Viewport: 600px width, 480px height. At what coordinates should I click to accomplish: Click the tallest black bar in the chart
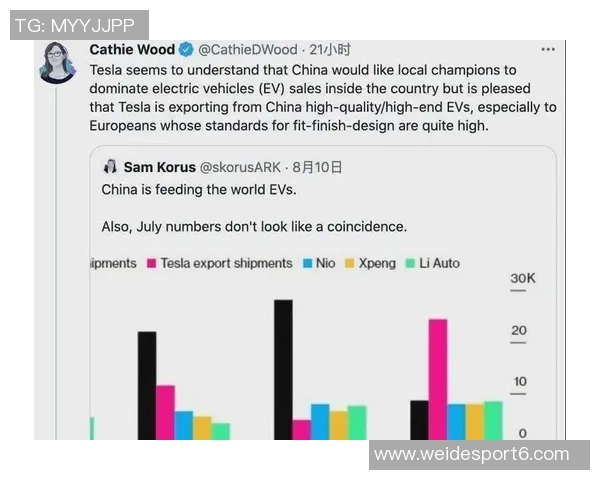[283, 368]
